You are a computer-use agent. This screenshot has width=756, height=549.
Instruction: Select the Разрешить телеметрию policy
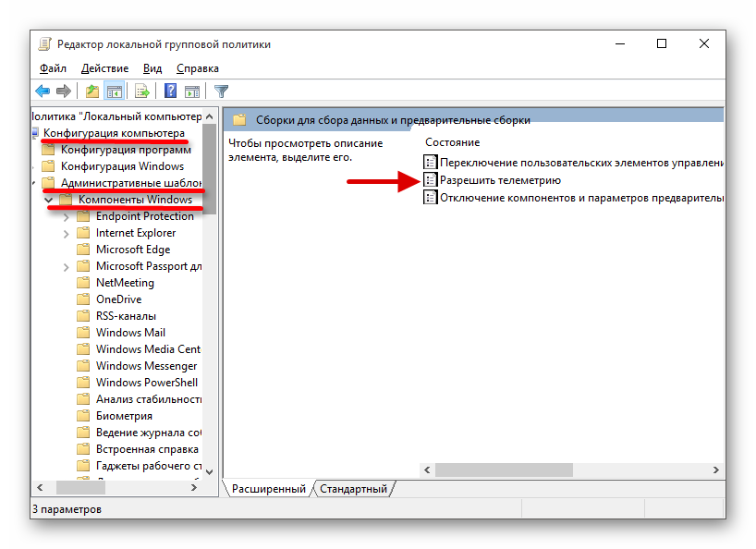point(499,180)
